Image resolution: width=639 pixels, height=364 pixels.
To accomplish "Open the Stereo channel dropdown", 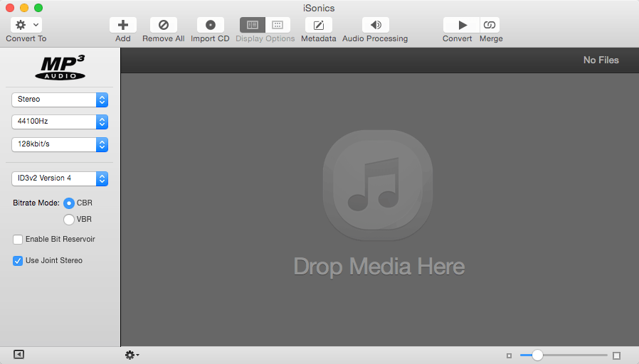I will pyautogui.click(x=60, y=100).
